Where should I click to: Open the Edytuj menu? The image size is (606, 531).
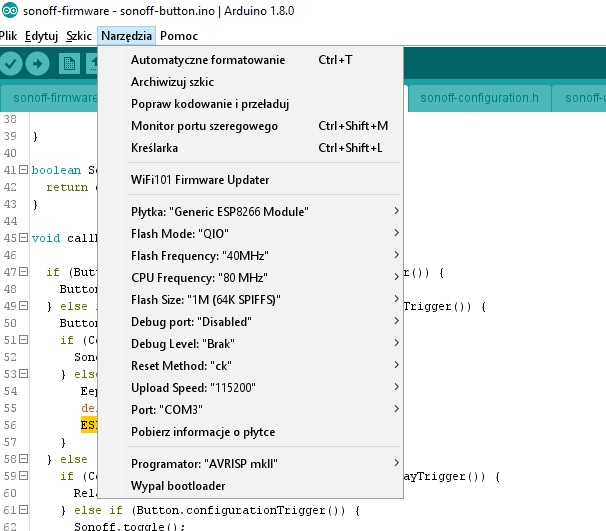pos(41,36)
